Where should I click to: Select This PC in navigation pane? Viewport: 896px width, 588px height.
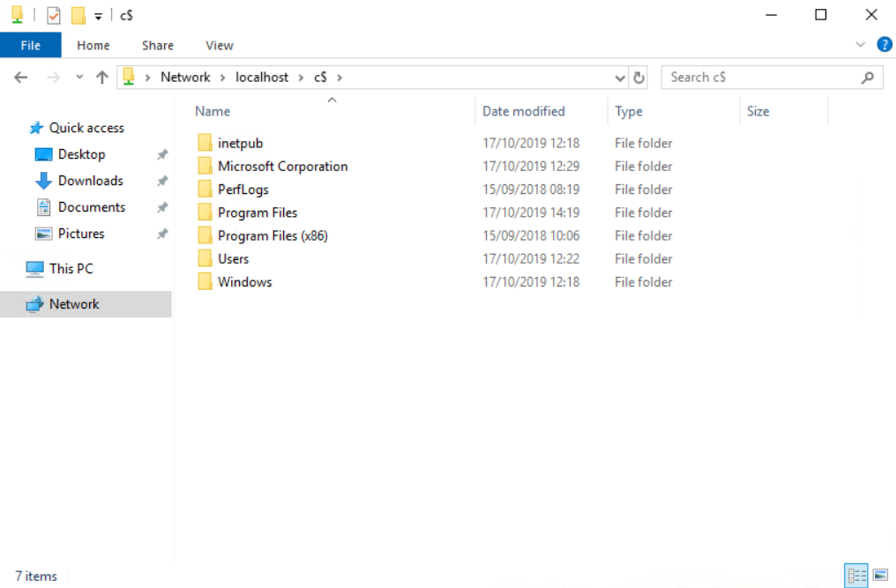[x=71, y=269]
